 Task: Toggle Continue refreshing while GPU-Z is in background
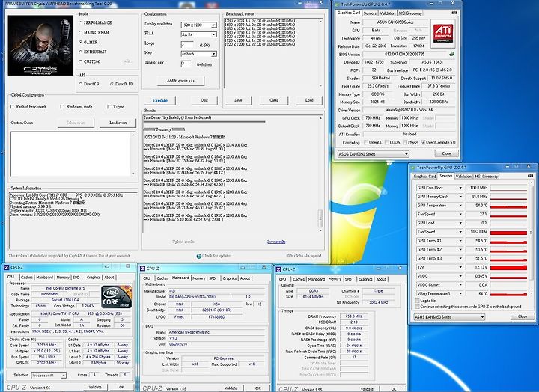point(417,307)
